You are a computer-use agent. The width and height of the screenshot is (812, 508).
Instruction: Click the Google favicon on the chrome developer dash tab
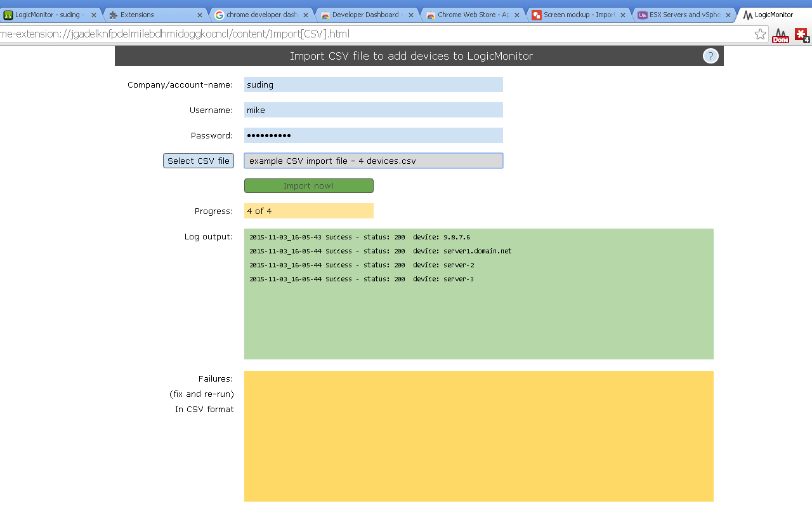click(218, 14)
